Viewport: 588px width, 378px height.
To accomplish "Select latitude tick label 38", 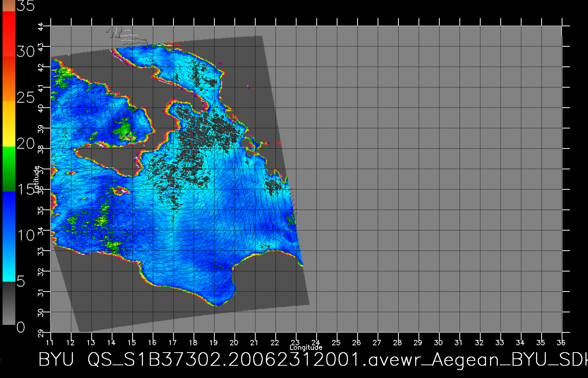I will point(41,149).
